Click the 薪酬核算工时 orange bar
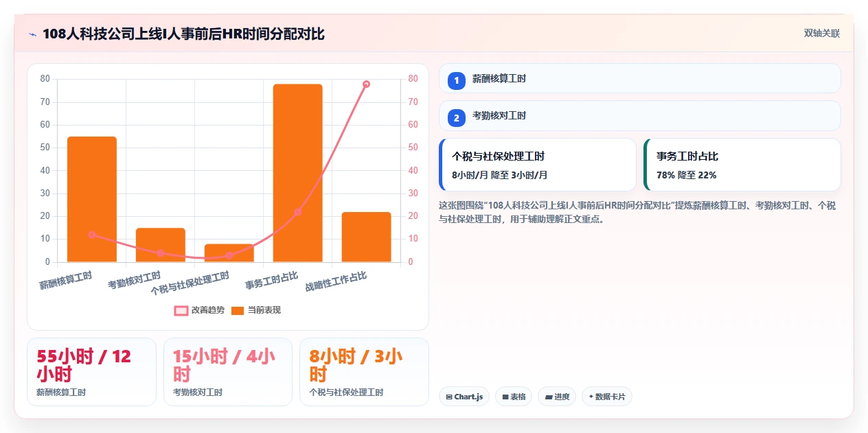Viewport: 868px width, 433px height. pos(92,199)
